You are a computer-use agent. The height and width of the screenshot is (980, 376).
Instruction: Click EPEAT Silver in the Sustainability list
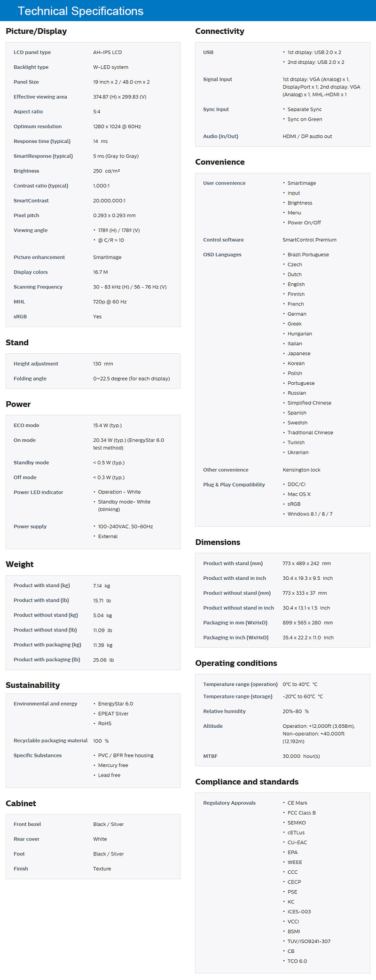click(113, 714)
